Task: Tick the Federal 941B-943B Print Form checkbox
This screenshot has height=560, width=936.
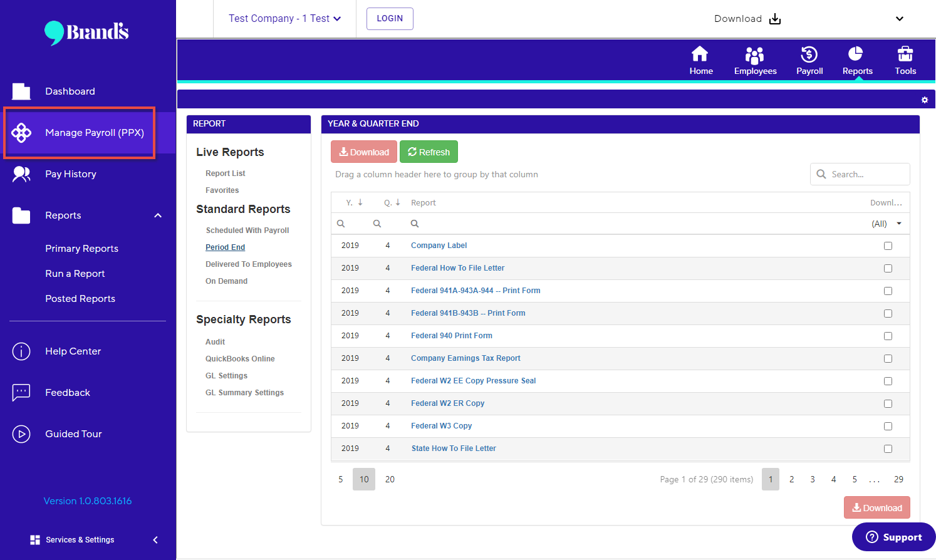Action: coord(888,313)
